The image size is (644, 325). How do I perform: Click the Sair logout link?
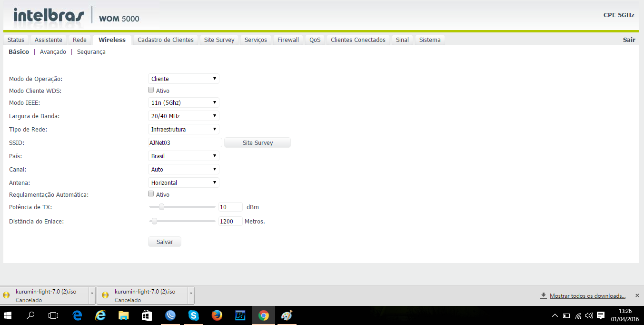(x=629, y=40)
